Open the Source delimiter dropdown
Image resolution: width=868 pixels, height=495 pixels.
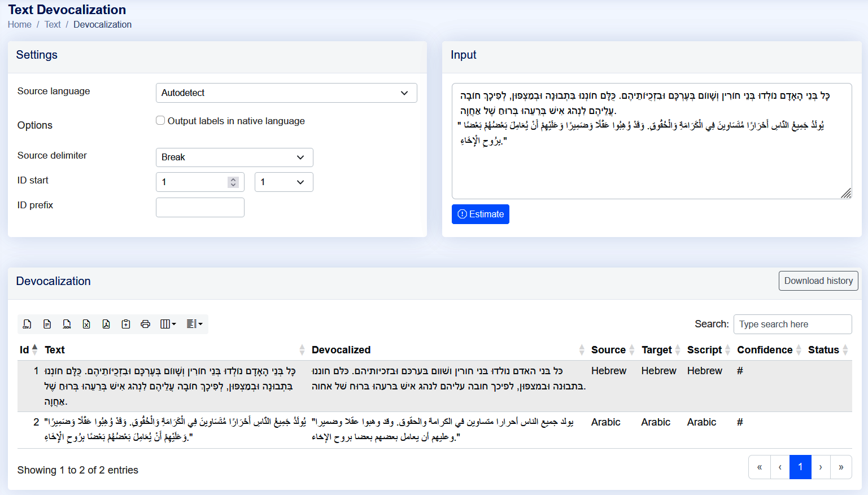click(x=234, y=157)
